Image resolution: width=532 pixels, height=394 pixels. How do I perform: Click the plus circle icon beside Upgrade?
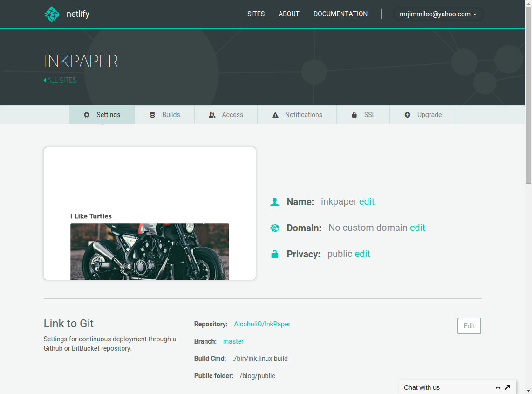pyautogui.click(x=408, y=115)
